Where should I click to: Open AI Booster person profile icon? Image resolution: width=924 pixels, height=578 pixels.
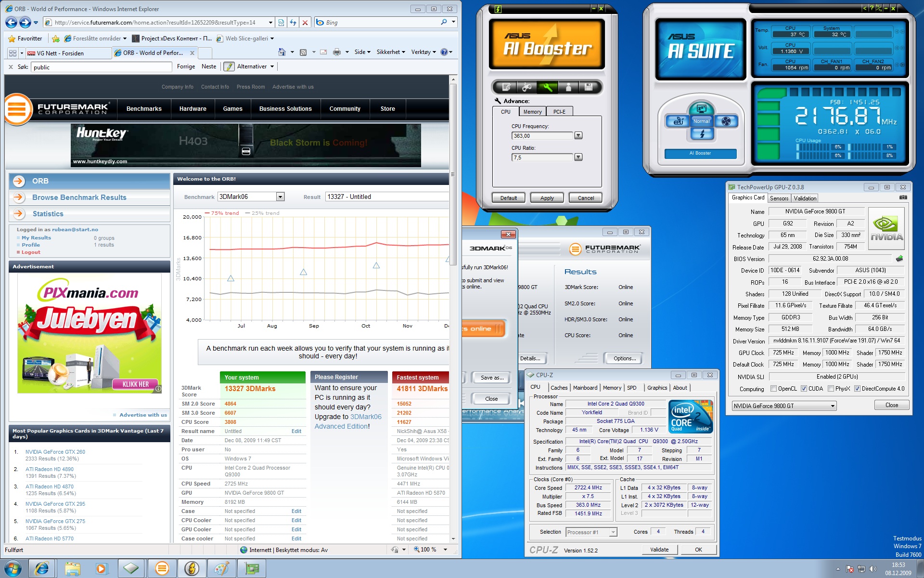point(568,87)
